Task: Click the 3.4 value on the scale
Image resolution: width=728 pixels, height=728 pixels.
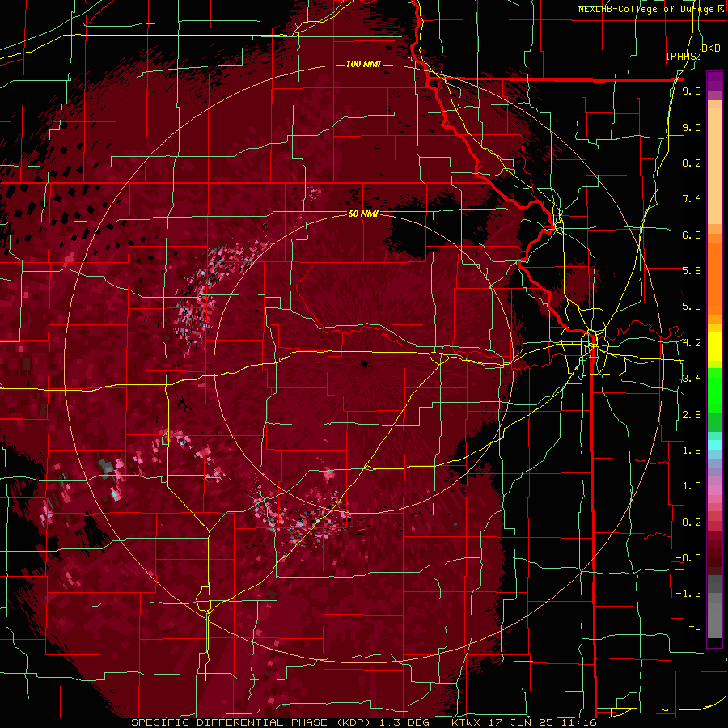Action: 692,379
